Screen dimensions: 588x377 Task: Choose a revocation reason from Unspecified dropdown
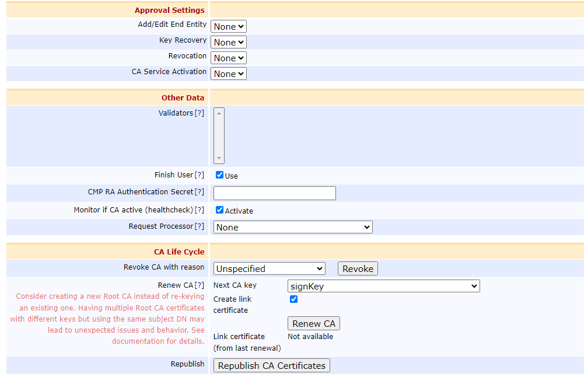click(269, 268)
